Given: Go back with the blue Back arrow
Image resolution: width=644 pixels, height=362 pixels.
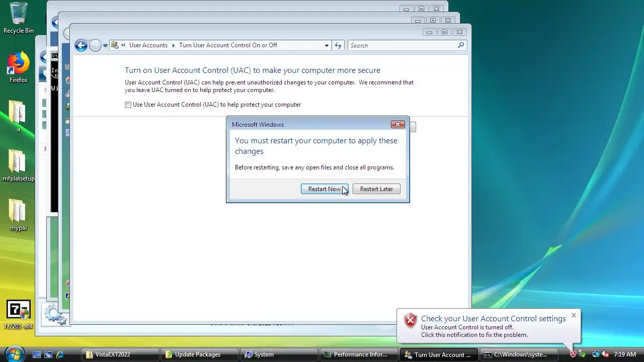Looking at the screenshot, I should (81, 45).
